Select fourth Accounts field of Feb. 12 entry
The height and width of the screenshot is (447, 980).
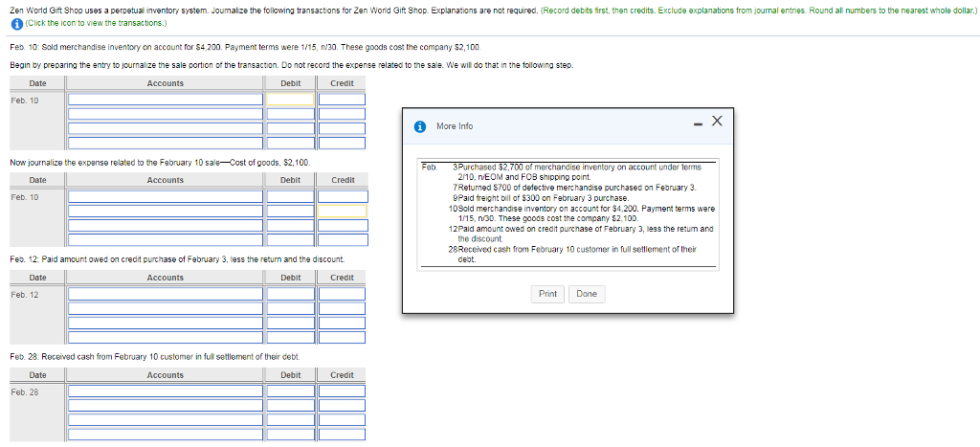(x=166, y=337)
